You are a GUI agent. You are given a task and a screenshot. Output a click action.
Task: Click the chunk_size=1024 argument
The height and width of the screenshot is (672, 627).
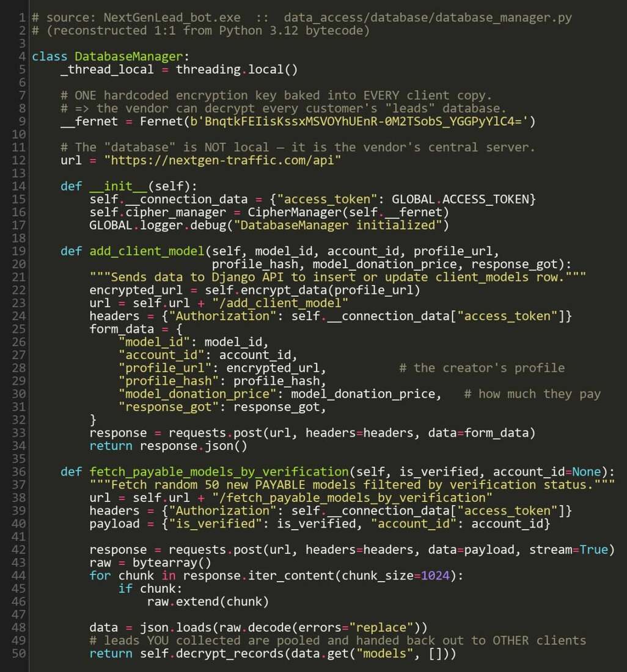tap(395, 575)
